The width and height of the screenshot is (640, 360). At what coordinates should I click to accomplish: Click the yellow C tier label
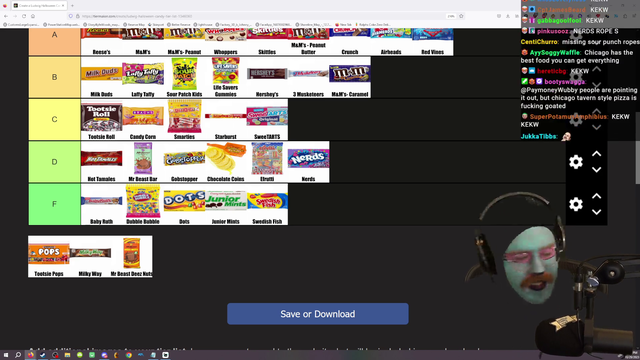[x=54, y=120]
